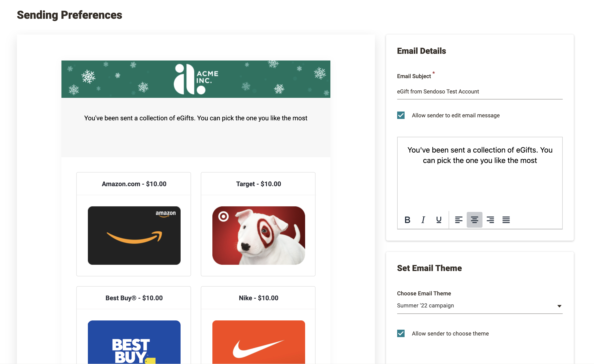Underline the selected message text
594x364 pixels.
click(x=439, y=220)
